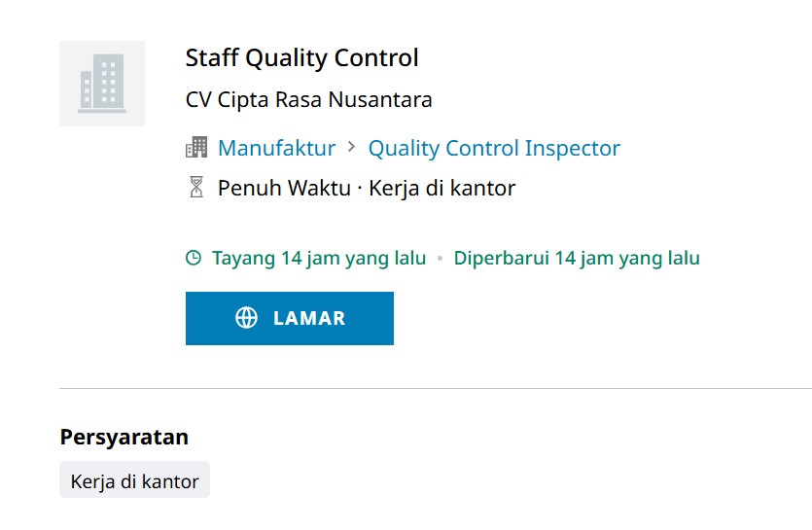
Task: Open the Manufaktur category link
Action: (276, 148)
